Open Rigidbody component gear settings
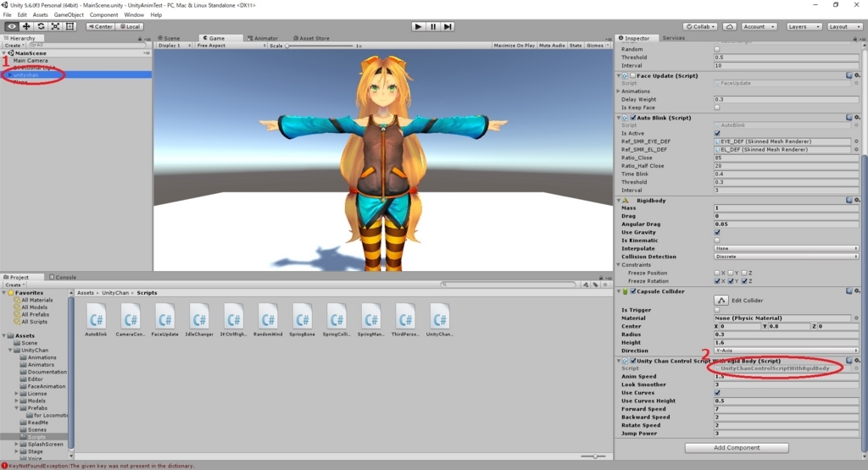This screenshot has width=868, height=470. point(857,200)
